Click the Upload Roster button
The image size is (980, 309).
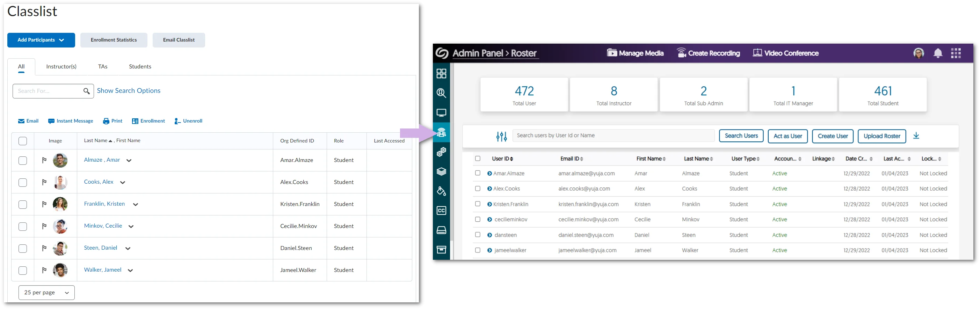pos(882,136)
